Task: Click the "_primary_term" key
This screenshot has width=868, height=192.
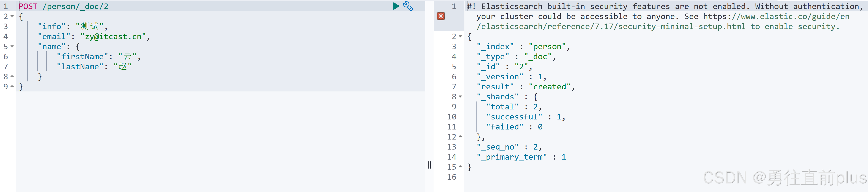Action: coord(511,157)
